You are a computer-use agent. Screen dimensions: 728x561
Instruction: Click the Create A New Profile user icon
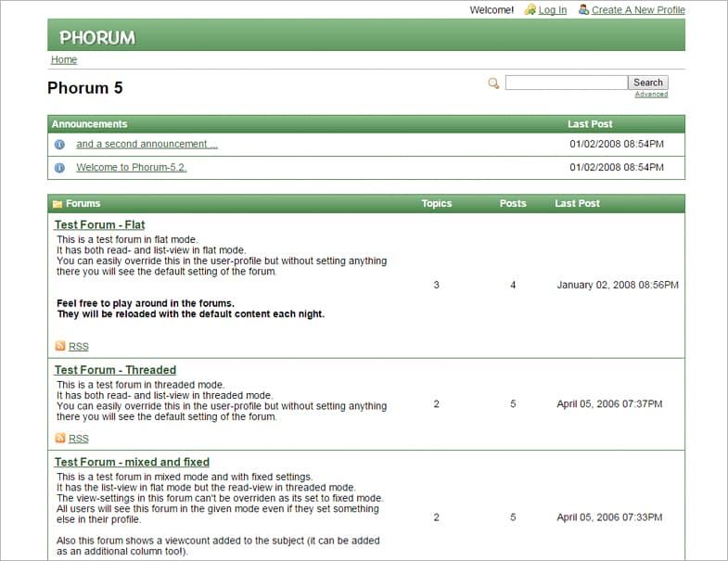pos(583,9)
